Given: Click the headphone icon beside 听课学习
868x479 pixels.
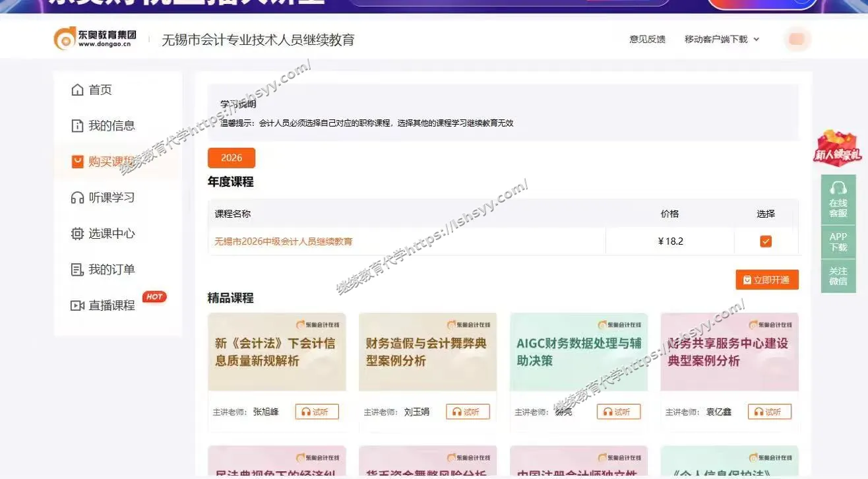Looking at the screenshot, I should tap(77, 197).
